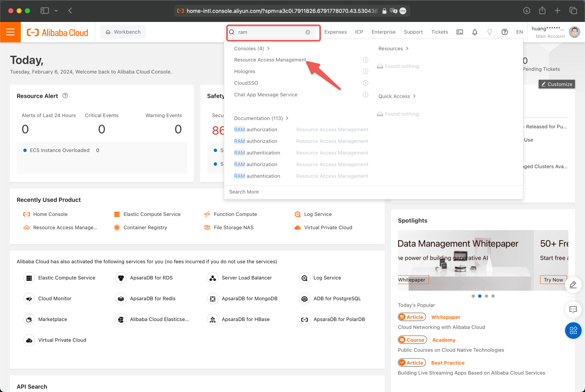Click the translate icon in address bar
This screenshot has height=392, width=585.
393,11
